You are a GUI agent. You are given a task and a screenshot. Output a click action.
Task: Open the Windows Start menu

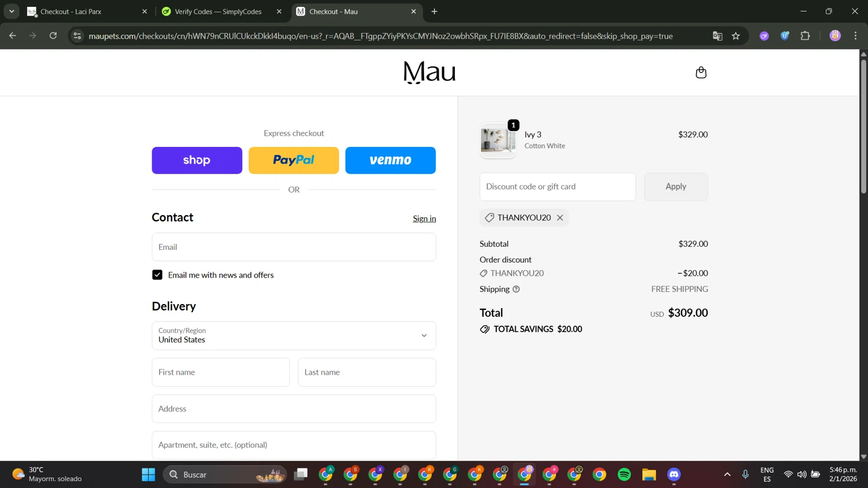(x=149, y=475)
